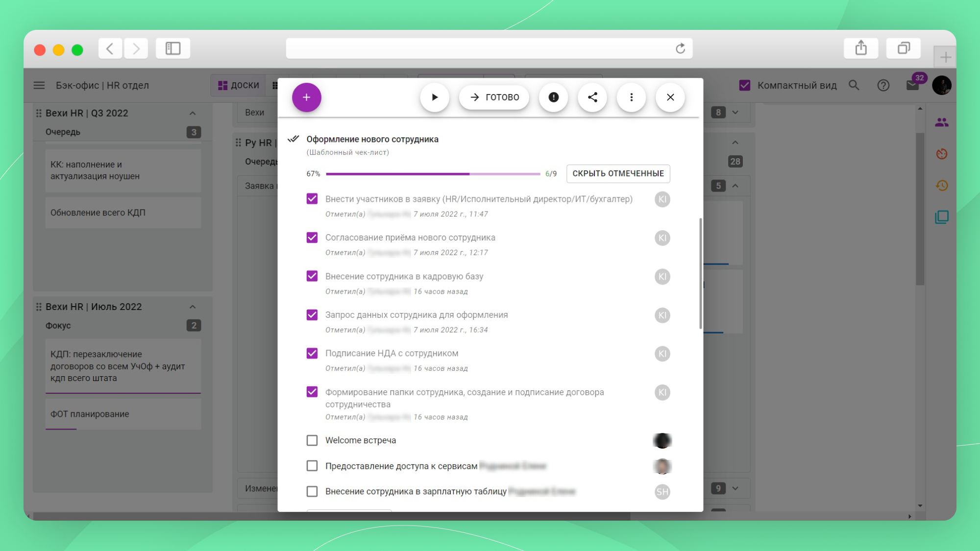Image resolution: width=980 pixels, height=551 pixels.
Task: Click KI avatar on Внести участников row
Action: [662, 199]
